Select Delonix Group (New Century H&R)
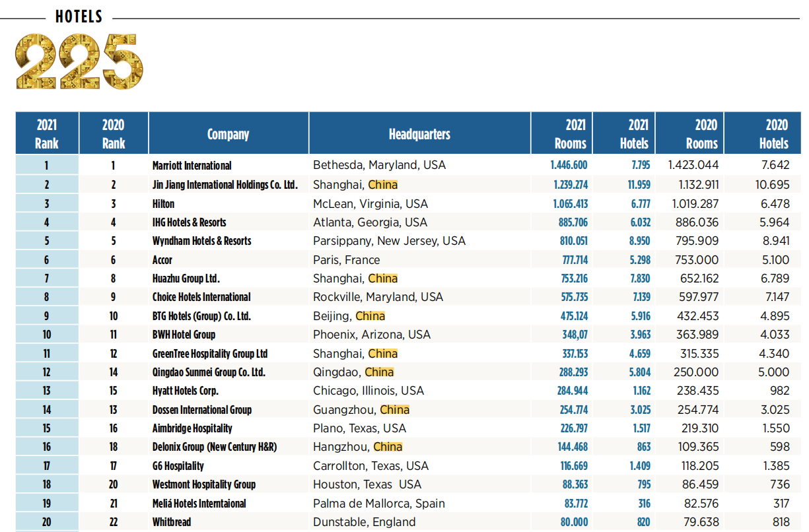 tap(215, 447)
